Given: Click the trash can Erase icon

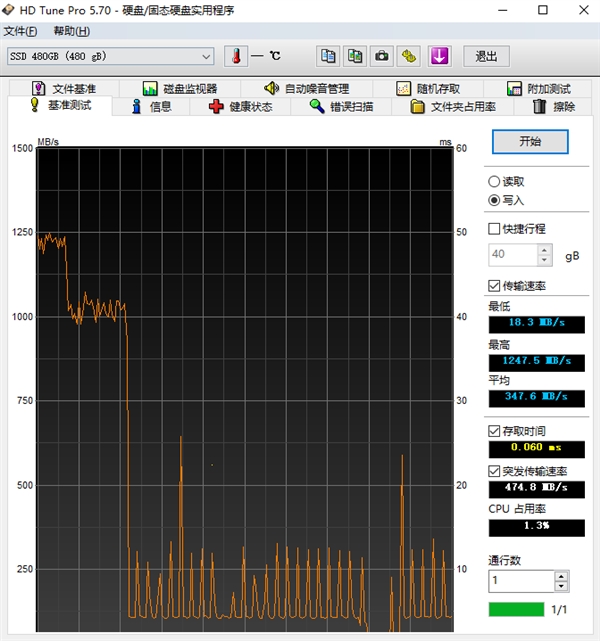Looking at the screenshot, I should [540, 106].
